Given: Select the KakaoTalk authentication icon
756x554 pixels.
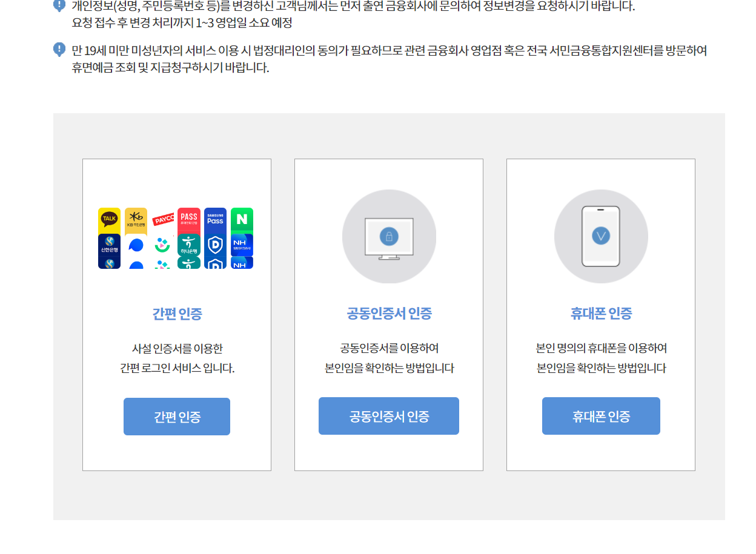Looking at the screenshot, I should (x=109, y=220).
